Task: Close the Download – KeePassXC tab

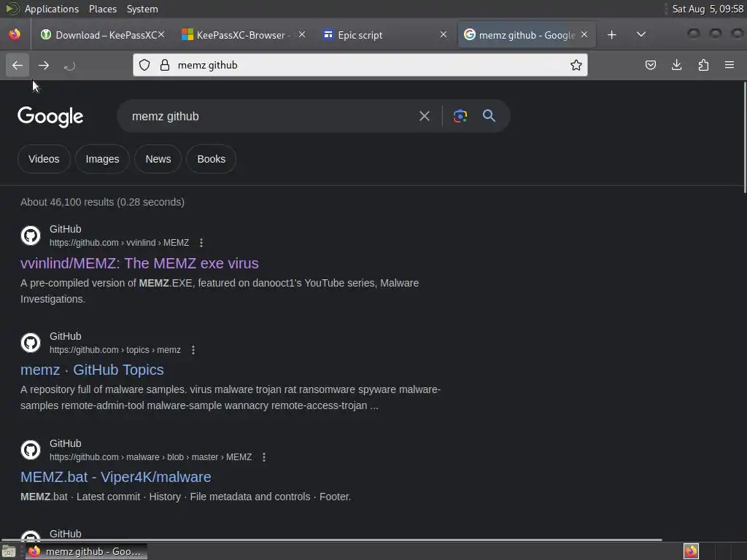Action: [161, 35]
